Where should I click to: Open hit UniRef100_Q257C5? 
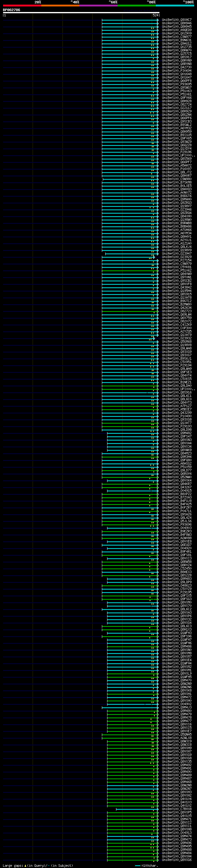pos(177,54)
